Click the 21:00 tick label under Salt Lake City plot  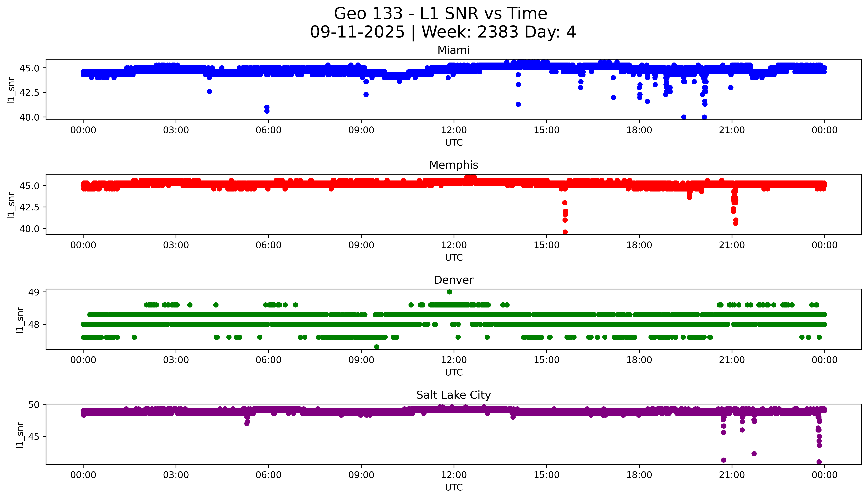point(732,475)
